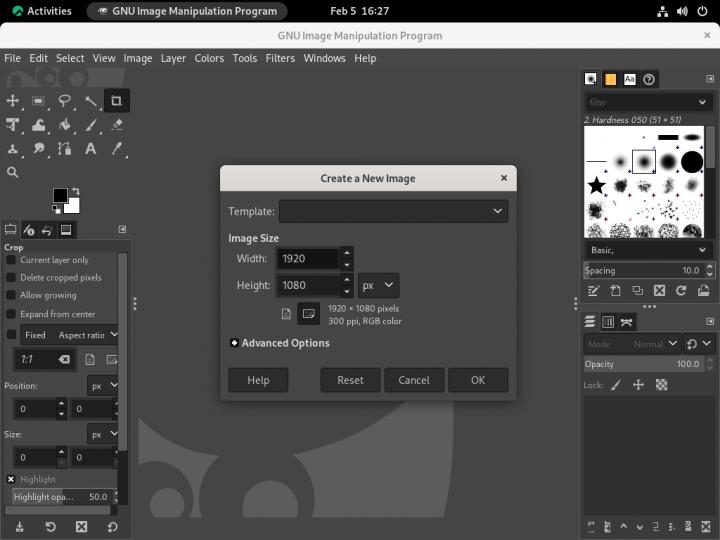Select the Paintbrush tool

(x=91, y=125)
